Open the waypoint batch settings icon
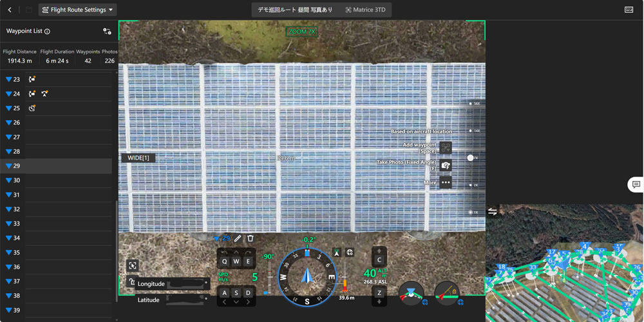644x322 pixels. coord(107,31)
